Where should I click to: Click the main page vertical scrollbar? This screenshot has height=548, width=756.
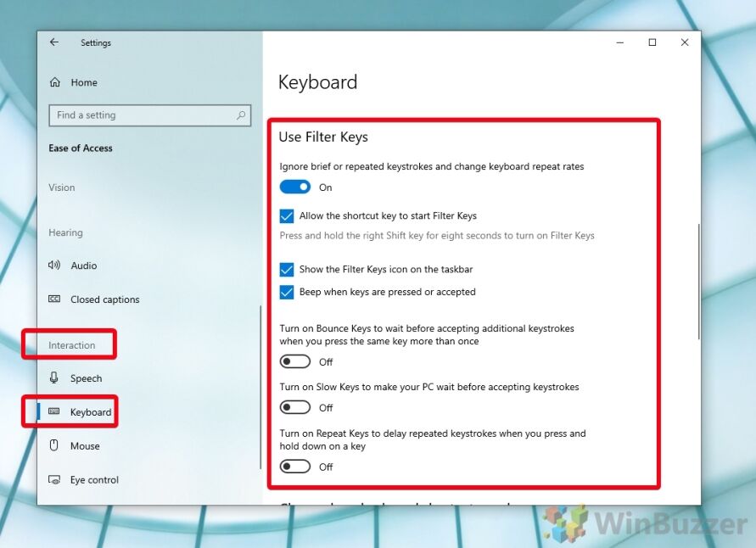point(698,282)
